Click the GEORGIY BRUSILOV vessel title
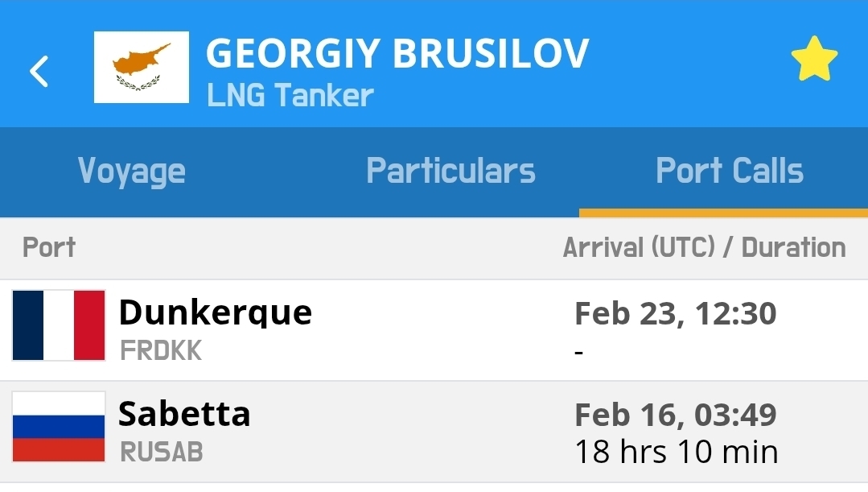Viewport: 868px width, 492px height. tap(397, 53)
